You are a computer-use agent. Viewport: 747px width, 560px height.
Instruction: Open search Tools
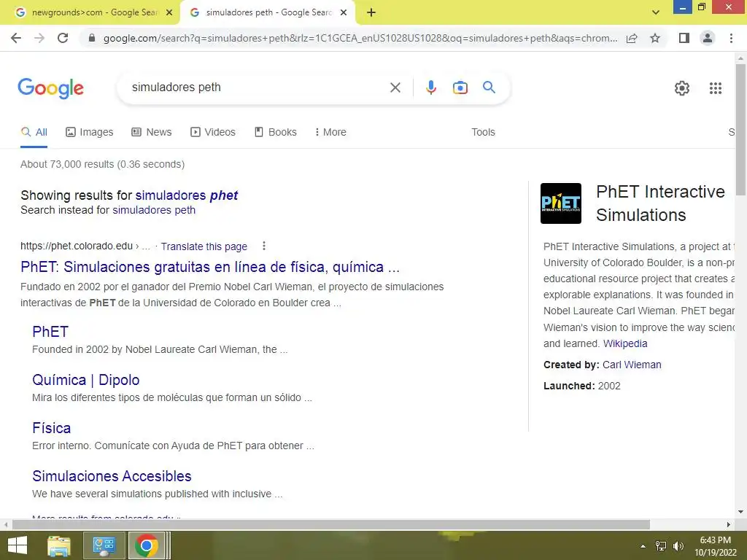pyautogui.click(x=483, y=132)
